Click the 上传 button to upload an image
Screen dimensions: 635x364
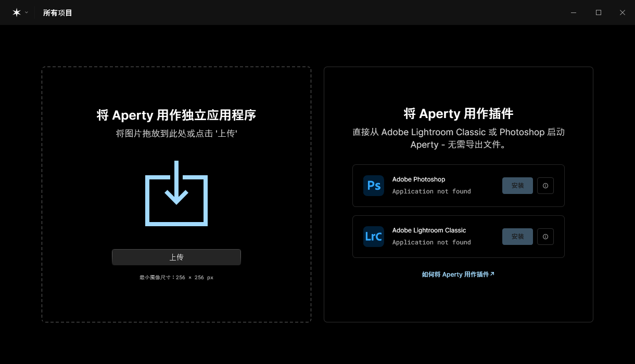[176, 257]
